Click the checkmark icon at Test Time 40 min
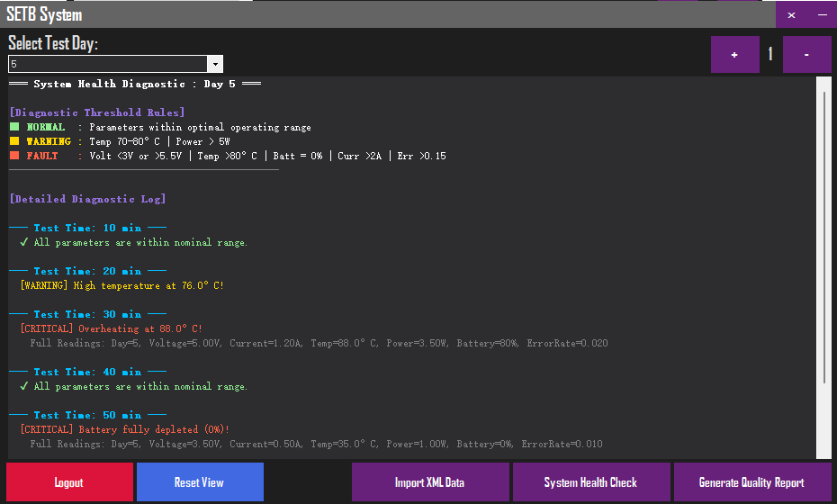The width and height of the screenshot is (837, 504). pyautogui.click(x=24, y=386)
